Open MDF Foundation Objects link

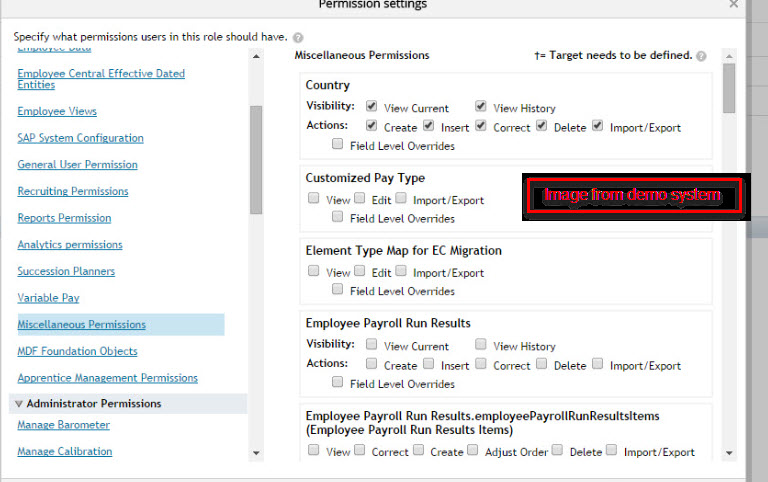click(x=77, y=351)
